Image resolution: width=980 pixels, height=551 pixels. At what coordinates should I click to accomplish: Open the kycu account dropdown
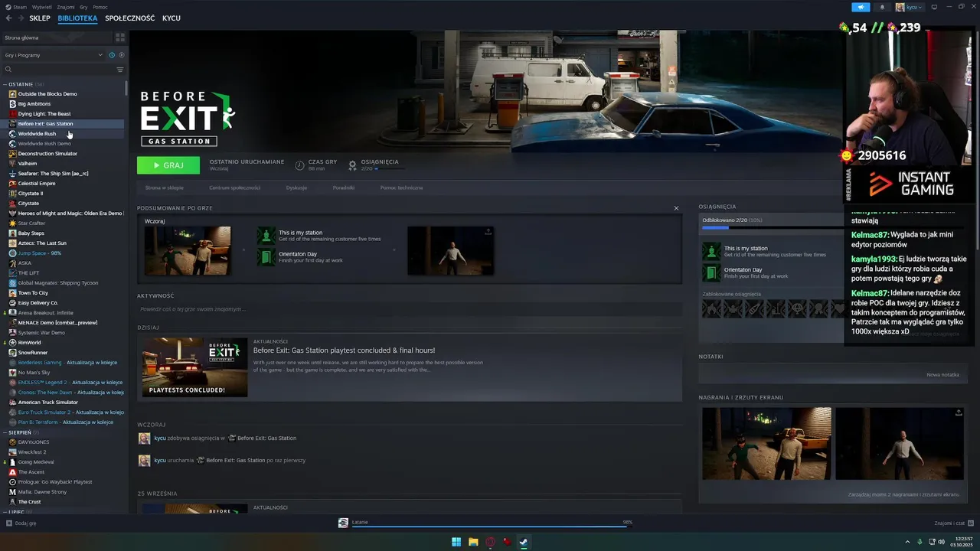pos(910,7)
